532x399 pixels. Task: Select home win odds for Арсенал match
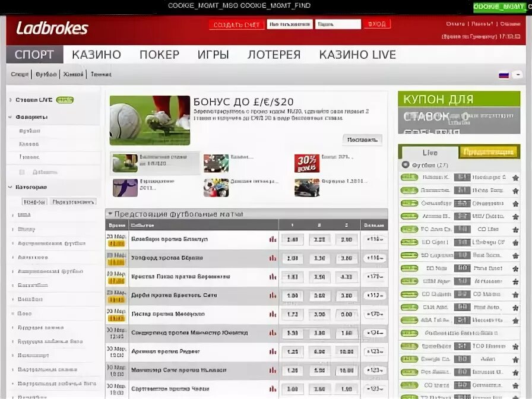click(x=293, y=351)
